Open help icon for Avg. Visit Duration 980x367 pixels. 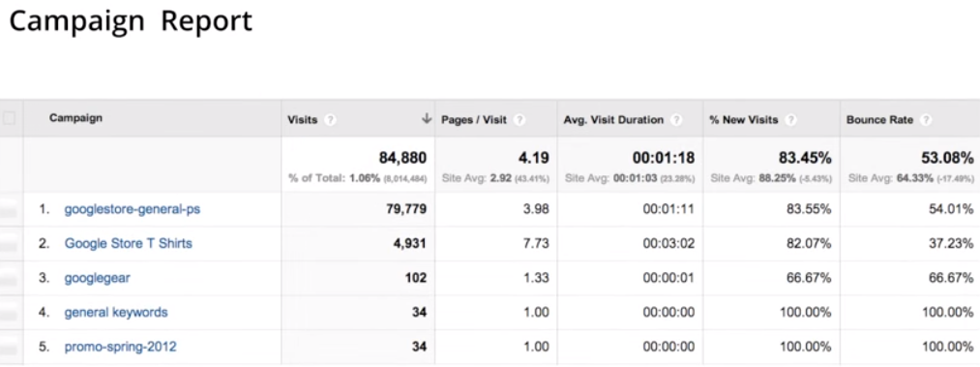coord(676,119)
